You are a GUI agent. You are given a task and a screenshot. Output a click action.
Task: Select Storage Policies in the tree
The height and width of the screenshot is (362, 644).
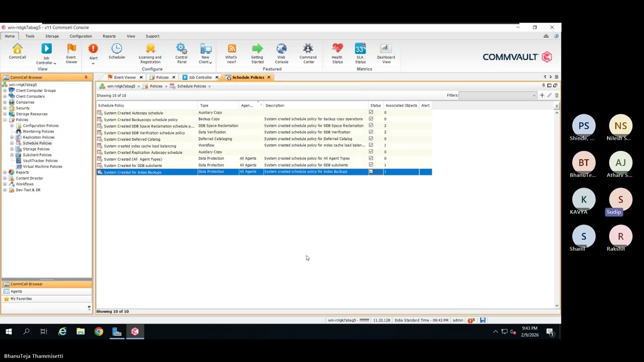click(x=36, y=149)
